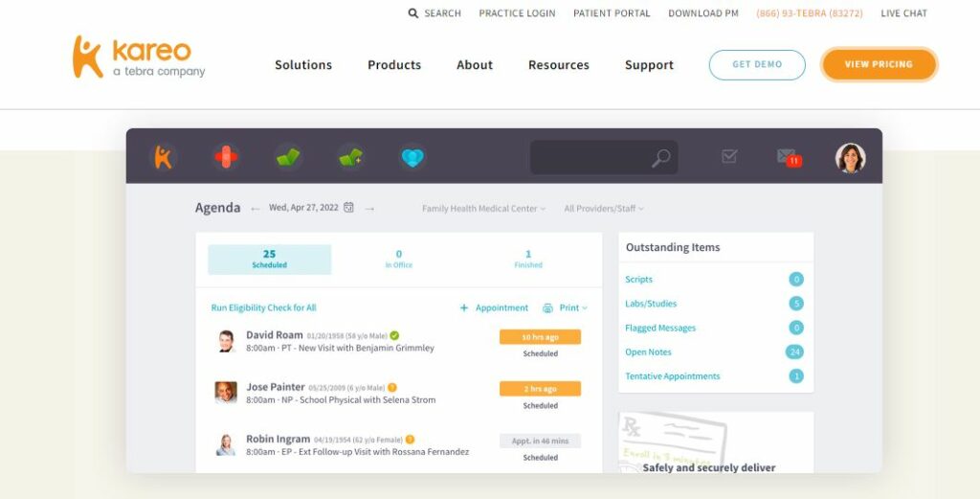Open the About menu
This screenshot has width=980, height=499.
coord(475,65)
